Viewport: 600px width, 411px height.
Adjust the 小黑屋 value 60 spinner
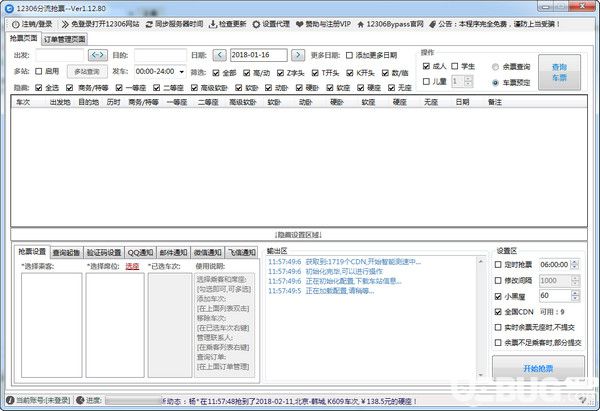click(575, 295)
